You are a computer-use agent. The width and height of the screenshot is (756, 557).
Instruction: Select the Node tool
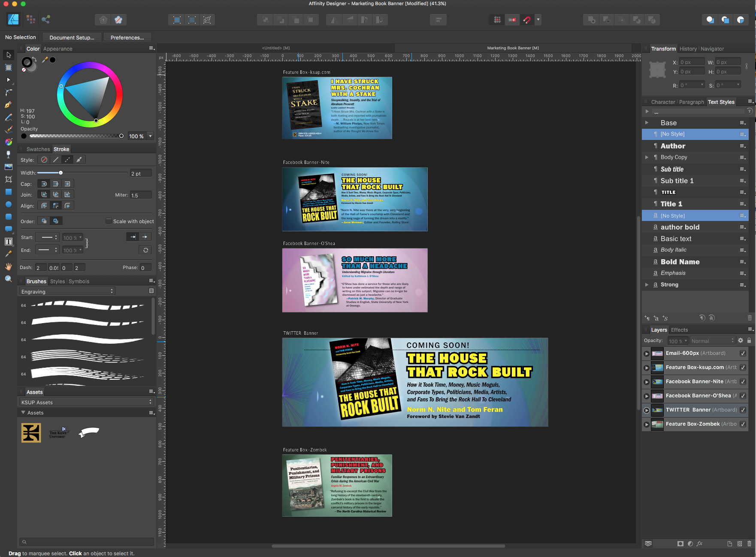coord(9,80)
